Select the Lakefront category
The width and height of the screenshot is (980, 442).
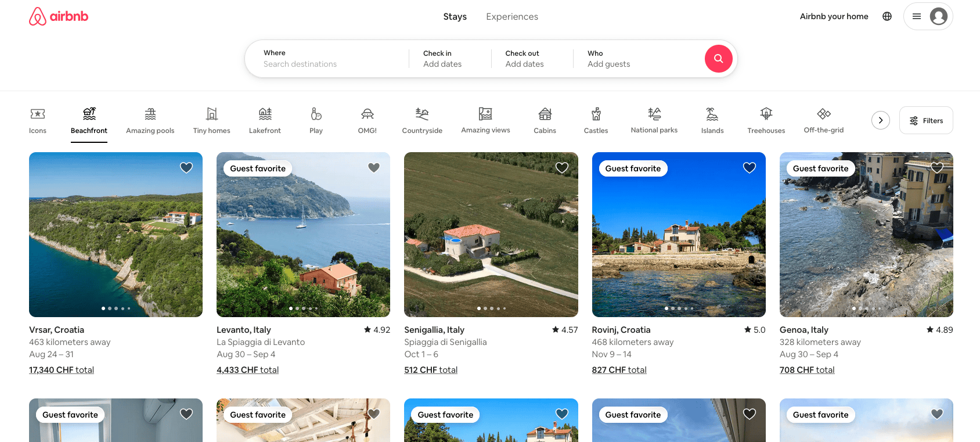pyautogui.click(x=265, y=121)
